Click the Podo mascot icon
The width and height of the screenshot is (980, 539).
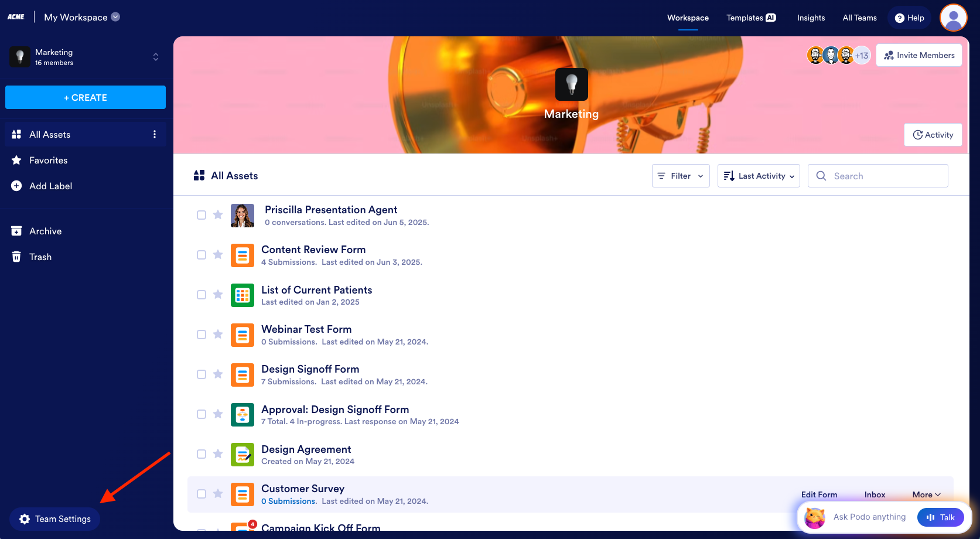[x=815, y=517]
